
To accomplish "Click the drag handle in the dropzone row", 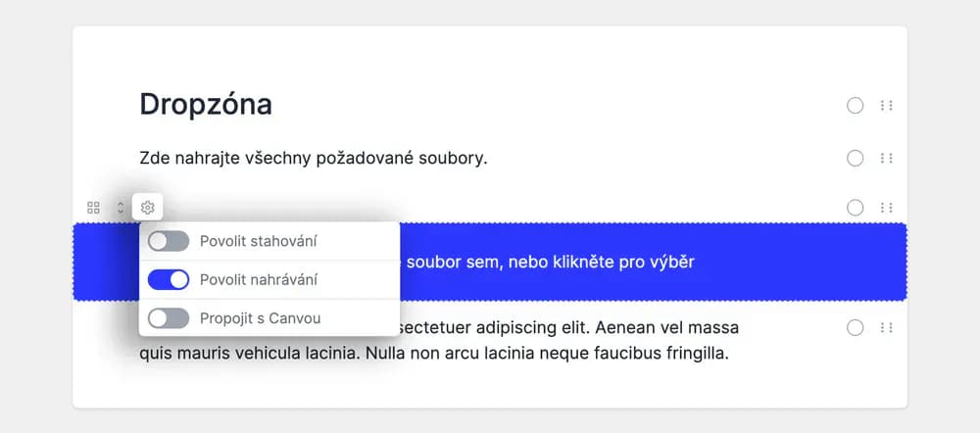I will pos(887,208).
